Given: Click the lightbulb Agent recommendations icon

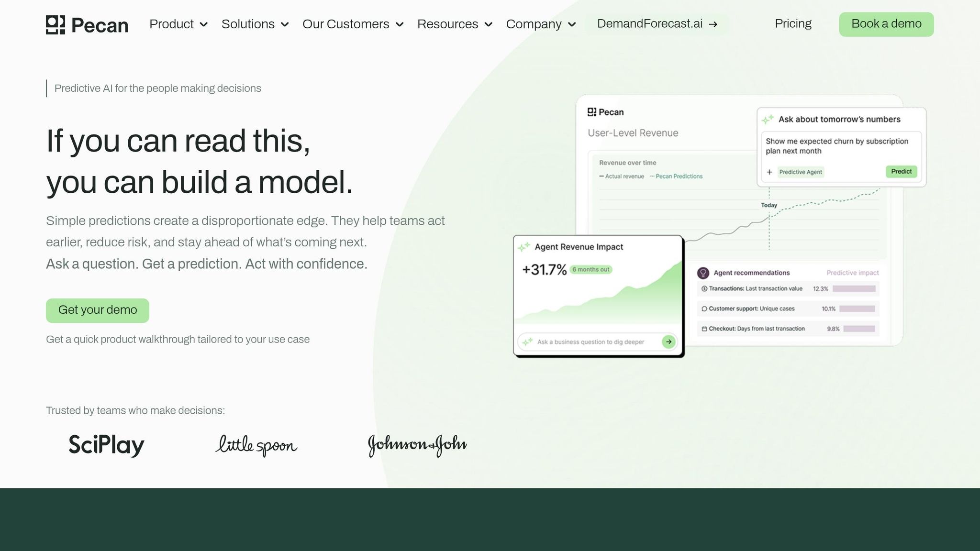Looking at the screenshot, I should tap(703, 273).
